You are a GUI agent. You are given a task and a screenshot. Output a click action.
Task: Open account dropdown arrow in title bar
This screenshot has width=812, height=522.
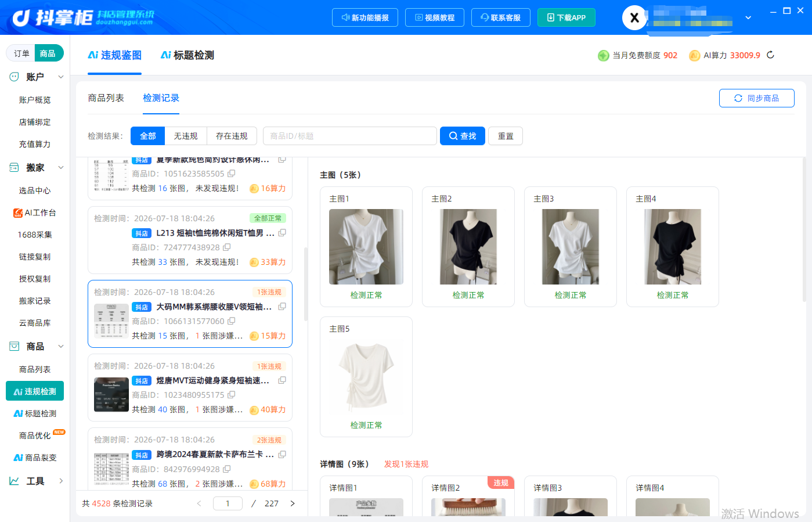pyautogui.click(x=748, y=18)
